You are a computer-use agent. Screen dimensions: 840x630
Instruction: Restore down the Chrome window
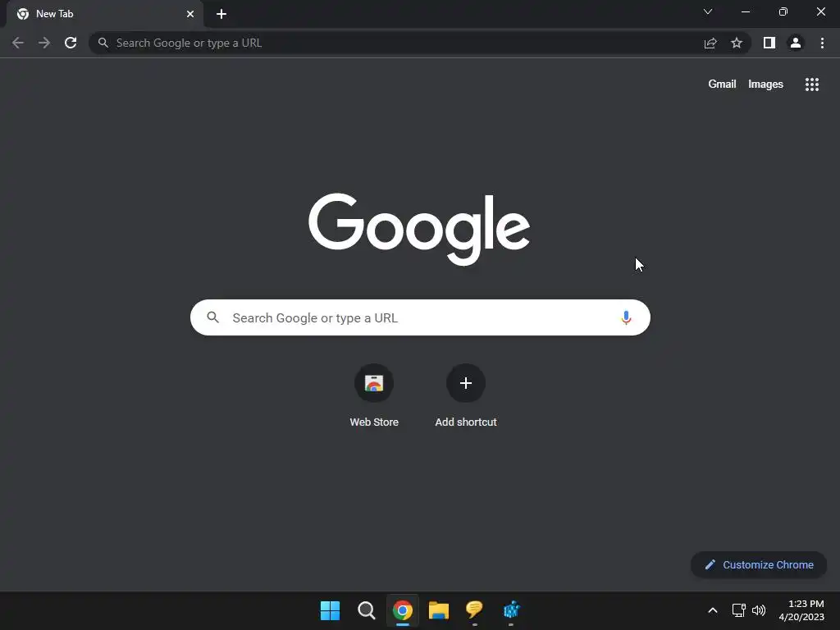point(783,11)
